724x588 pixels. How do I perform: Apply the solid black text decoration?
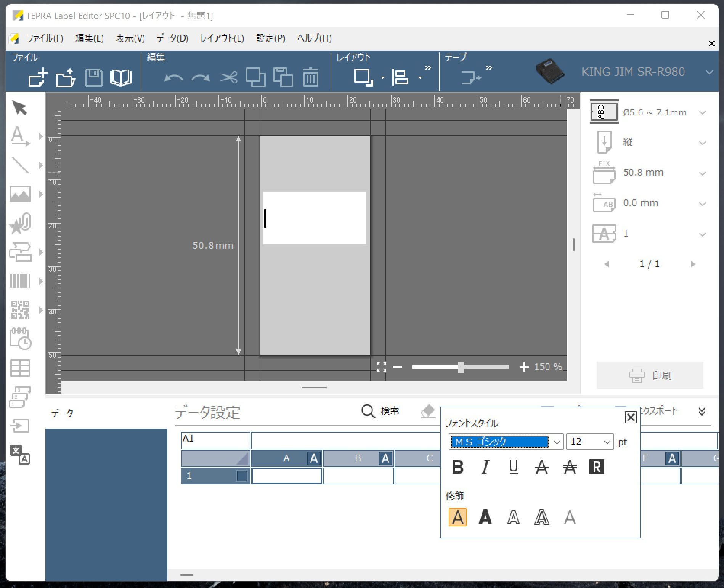pyautogui.click(x=485, y=518)
